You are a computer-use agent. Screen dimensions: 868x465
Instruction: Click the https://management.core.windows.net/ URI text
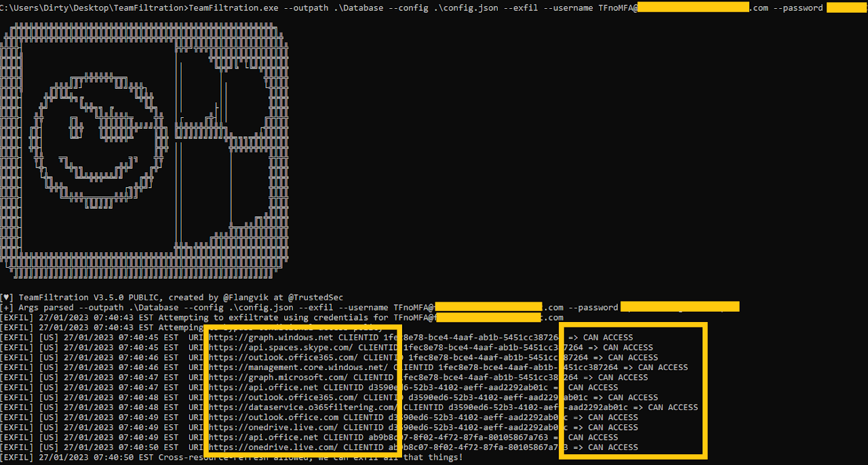(x=298, y=367)
